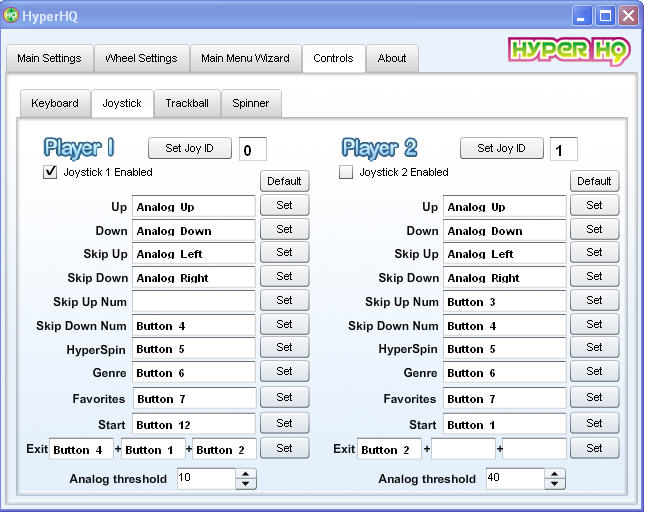Click Player 1 analog threshold value field
This screenshot has height=512, width=645.
point(206,479)
